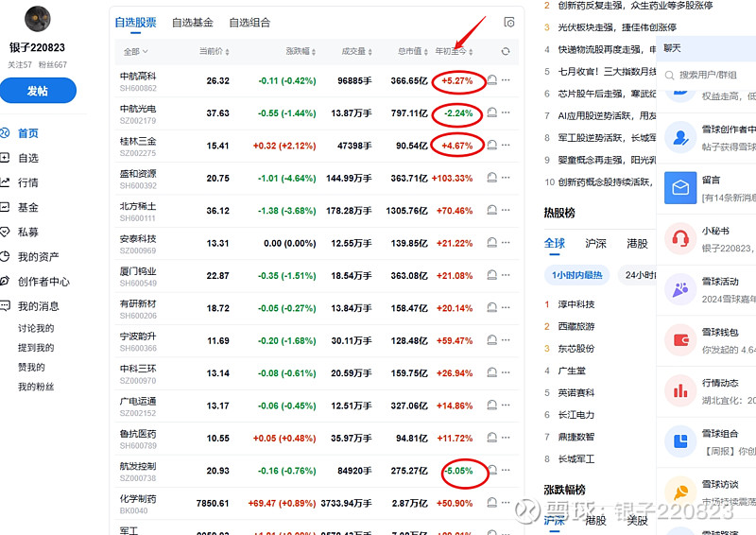Screen dimensions: 756x535
Task: Open stock 航发控制 row name
Action: coord(138,466)
